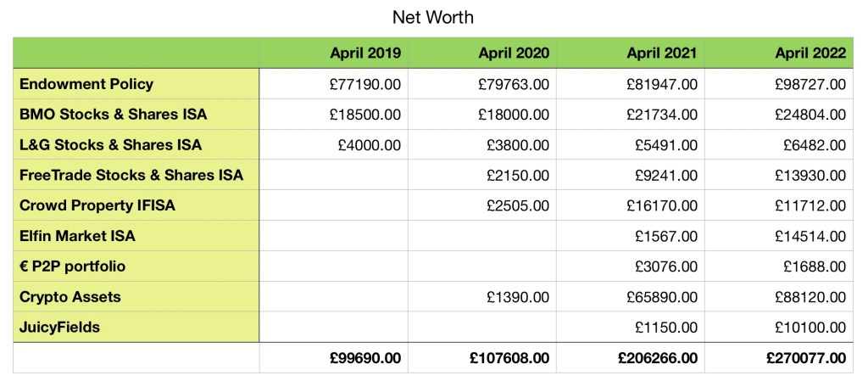The height and width of the screenshot is (387, 868).
Task: Select the L&G Stocks & Shares ISA label
Action: tap(110, 145)
